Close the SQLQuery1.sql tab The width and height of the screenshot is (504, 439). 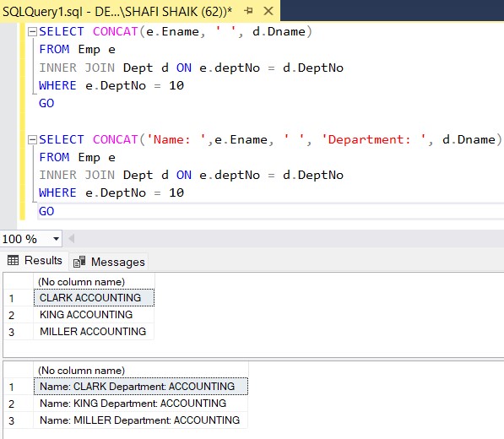click(x=268, y=11)
